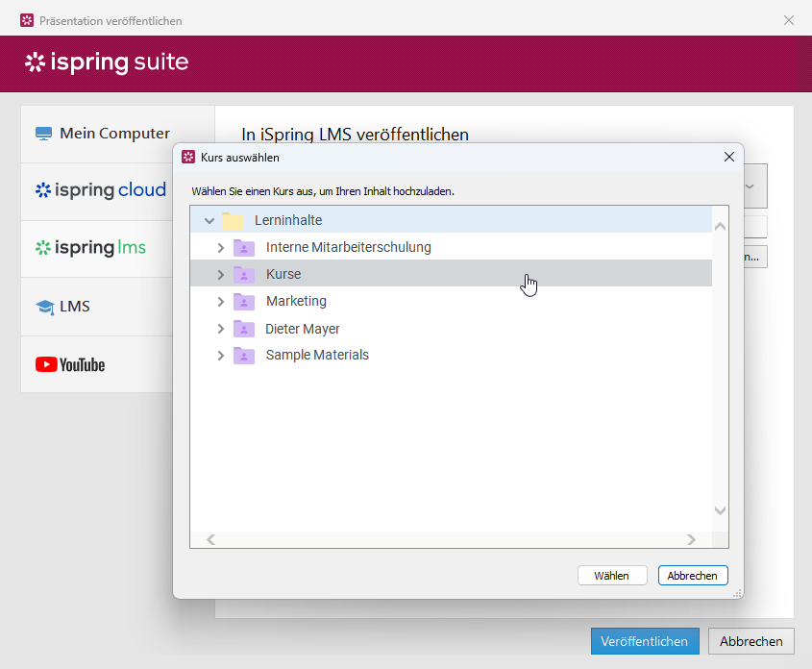Image resolution: width=812 pixels, height=669 pixels.
Task: Click the partially hidden browse button
Action: (x=755, y=257)
